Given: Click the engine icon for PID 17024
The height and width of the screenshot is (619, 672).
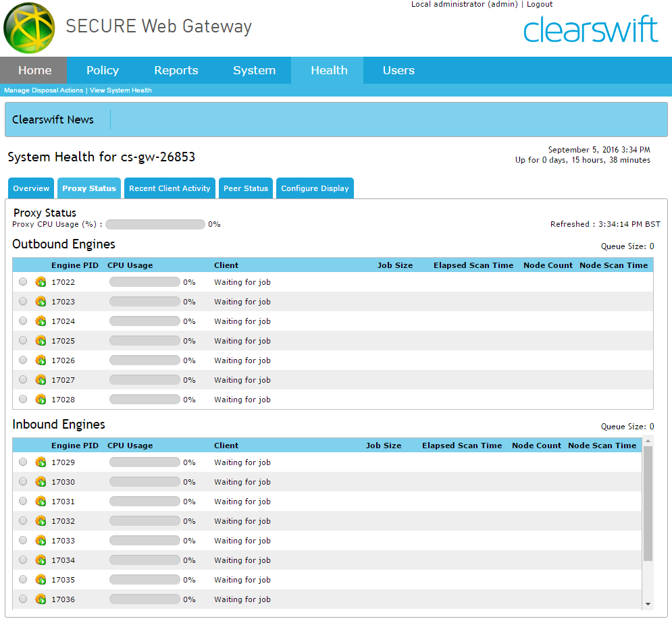Looking at the screenshot, I should click(x=41, y=321).
